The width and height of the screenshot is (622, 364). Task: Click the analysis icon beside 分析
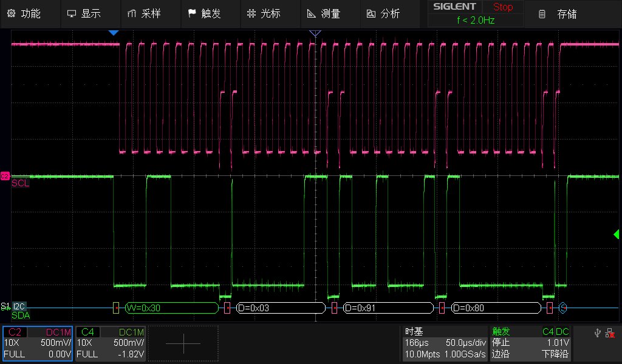point(371,14)
